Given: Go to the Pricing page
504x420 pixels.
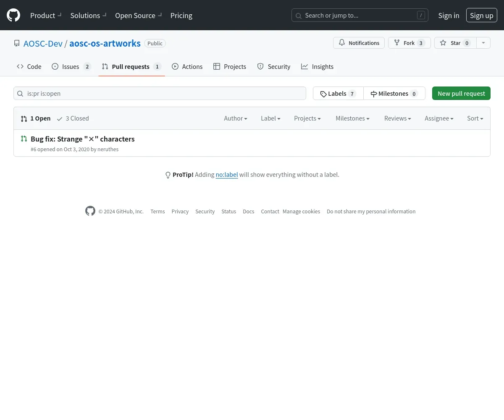Looking at the screenshot, I should 181,16.
